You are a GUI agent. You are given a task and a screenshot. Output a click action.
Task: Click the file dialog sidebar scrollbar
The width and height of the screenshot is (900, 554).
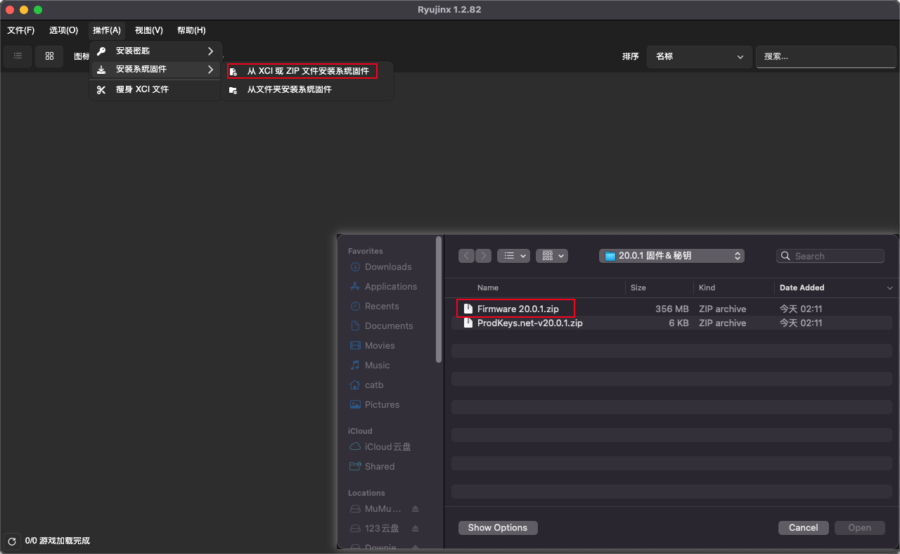coord(439,300)
